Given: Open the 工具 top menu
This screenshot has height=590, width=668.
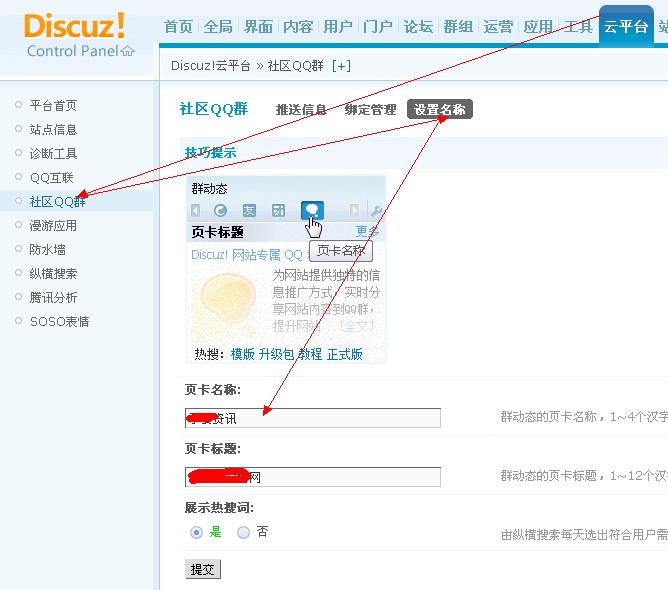Looking at the screenshot, I should coord(578,26).
